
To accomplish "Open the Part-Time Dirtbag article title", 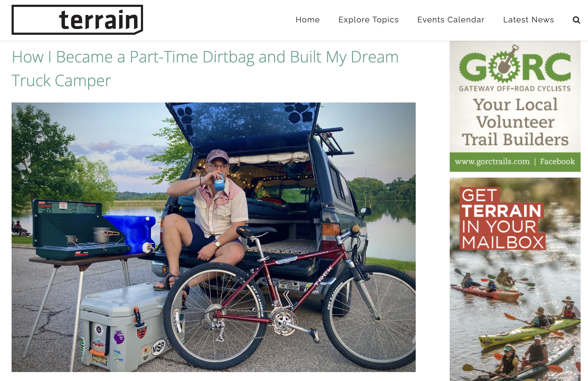I will coord(205,69).
